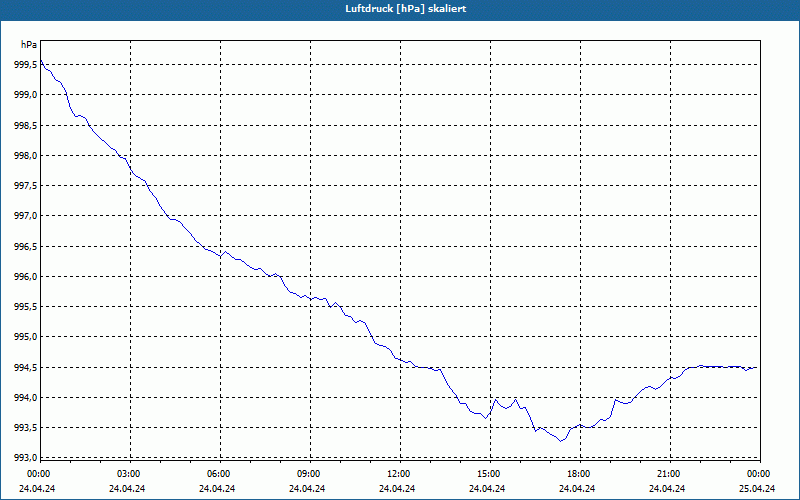The image size is (800, 500).
Task: Click the hPa unit label
Action: (29, 45)
